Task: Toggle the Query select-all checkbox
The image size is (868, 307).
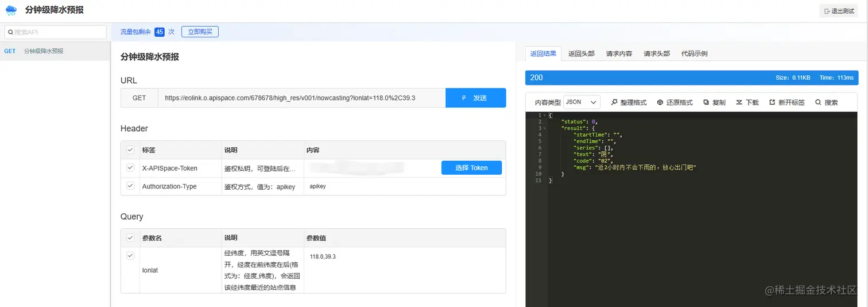Action: [x=130, y=238]
